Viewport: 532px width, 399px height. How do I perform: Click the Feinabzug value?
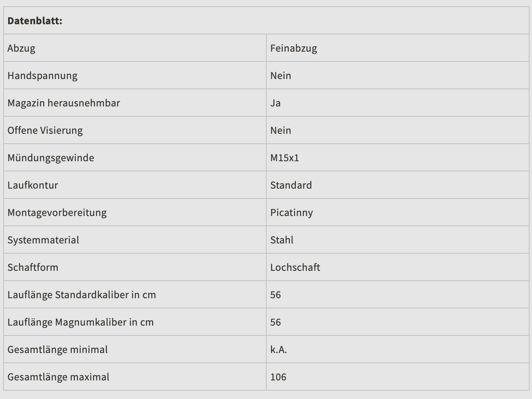(293, 48)
